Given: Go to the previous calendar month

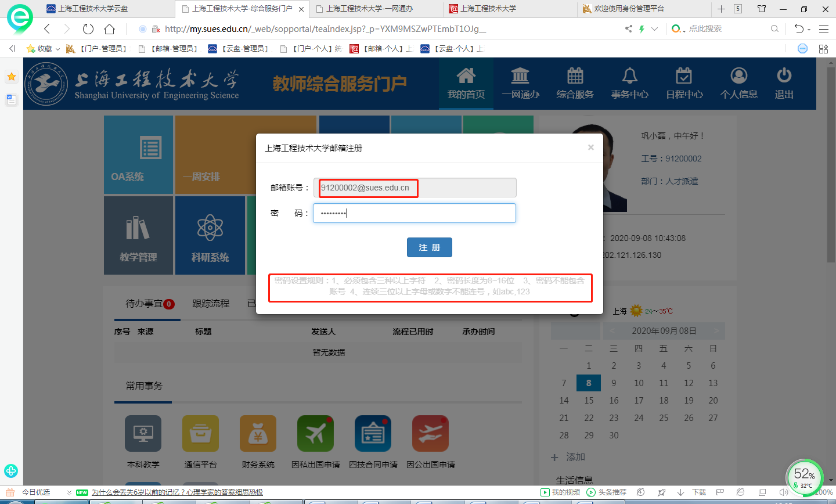Looking at the screenshot, I should (612, 331).
